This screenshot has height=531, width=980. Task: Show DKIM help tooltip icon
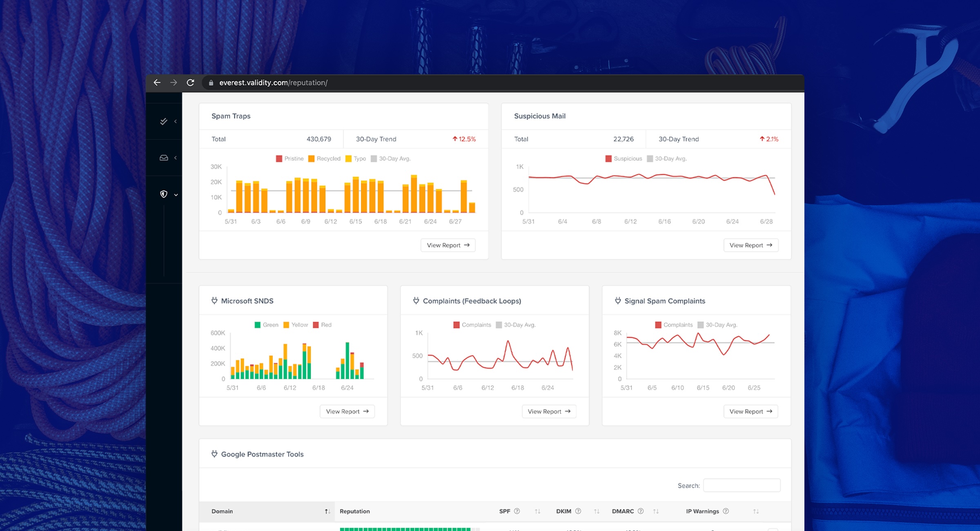click(x=578, y=511)
